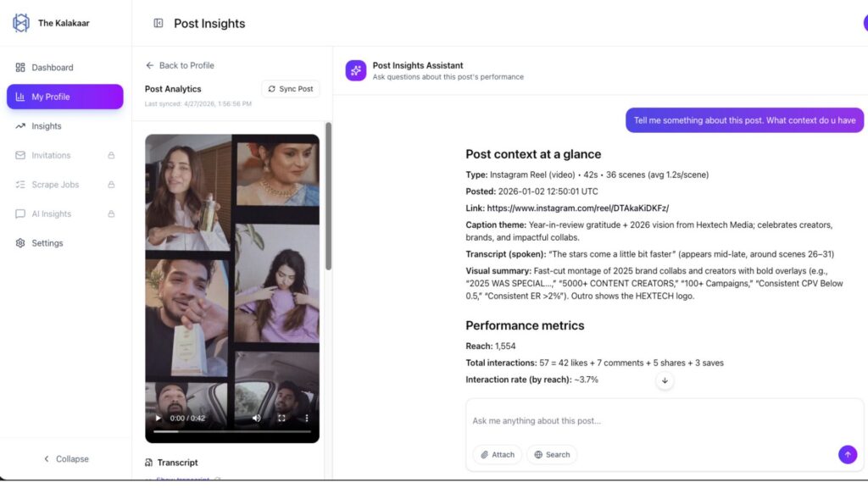Toggle the sidebar panel icon beside Post Insights

tap(158, 24)
